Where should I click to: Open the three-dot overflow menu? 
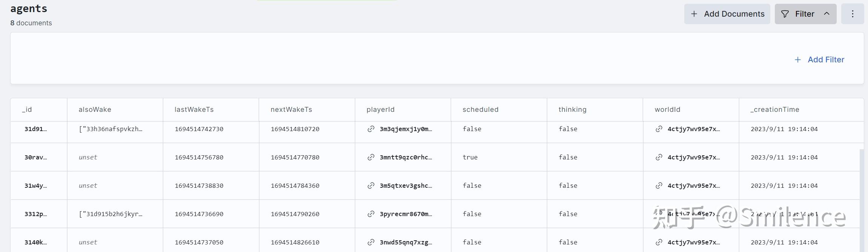tap(853, 14)
